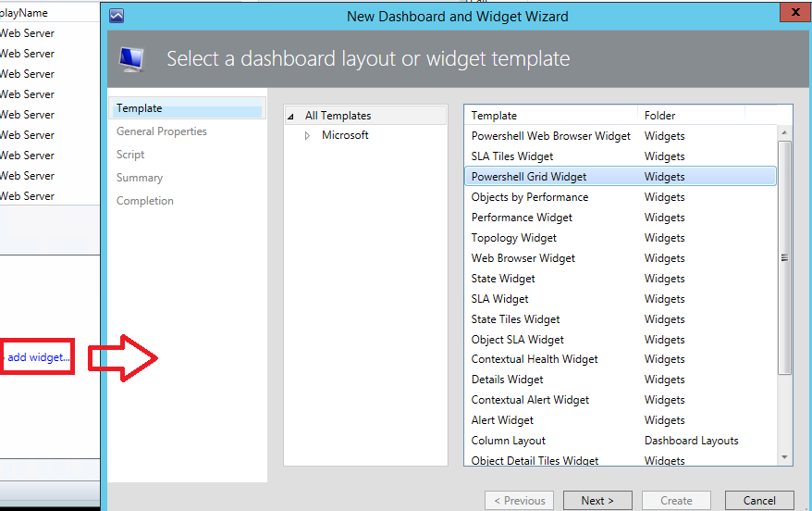
Task: Click the Create button
Action: pyautogui.click(x=676, y=500)
